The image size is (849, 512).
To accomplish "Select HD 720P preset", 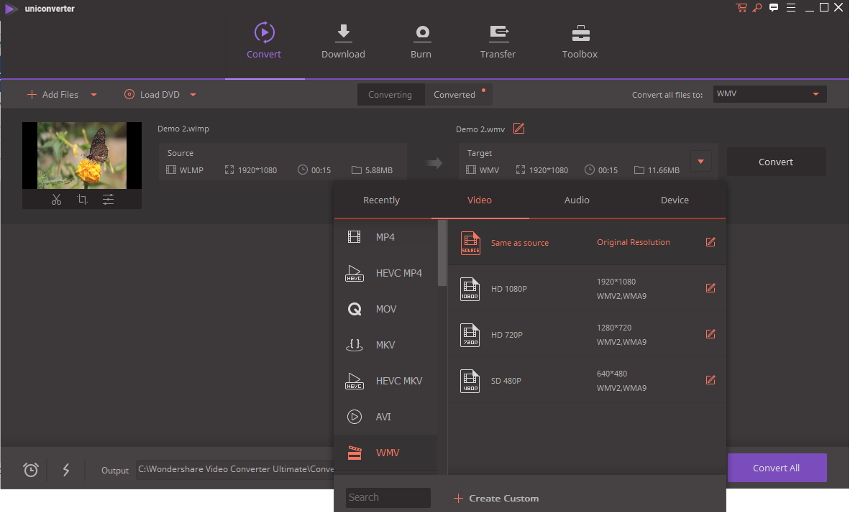I will [x=587, y=334].
